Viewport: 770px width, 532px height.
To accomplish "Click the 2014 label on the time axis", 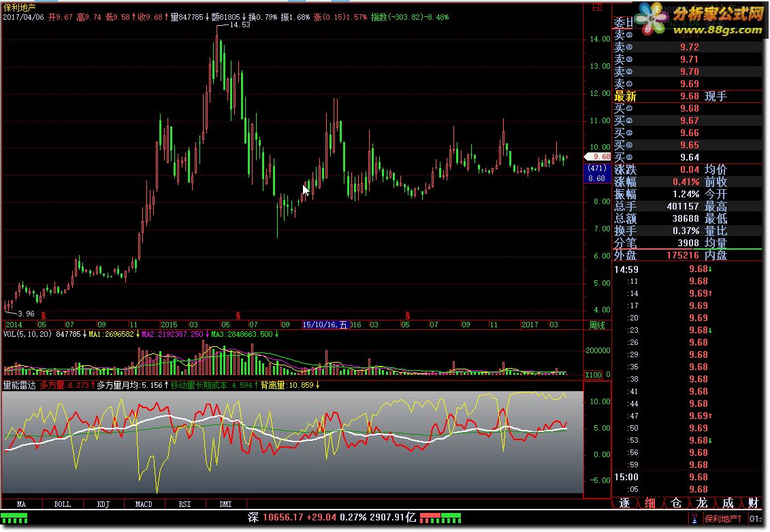I will 14,325.
